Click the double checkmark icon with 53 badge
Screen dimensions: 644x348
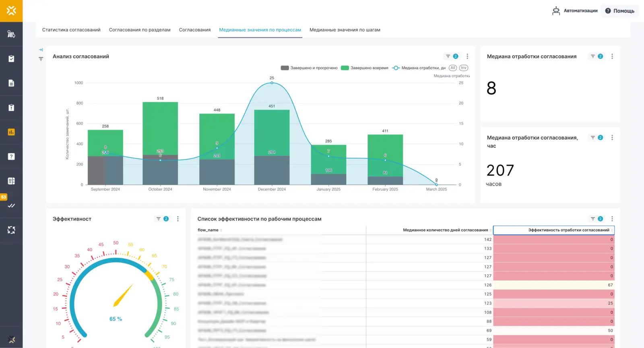[11, 205]
